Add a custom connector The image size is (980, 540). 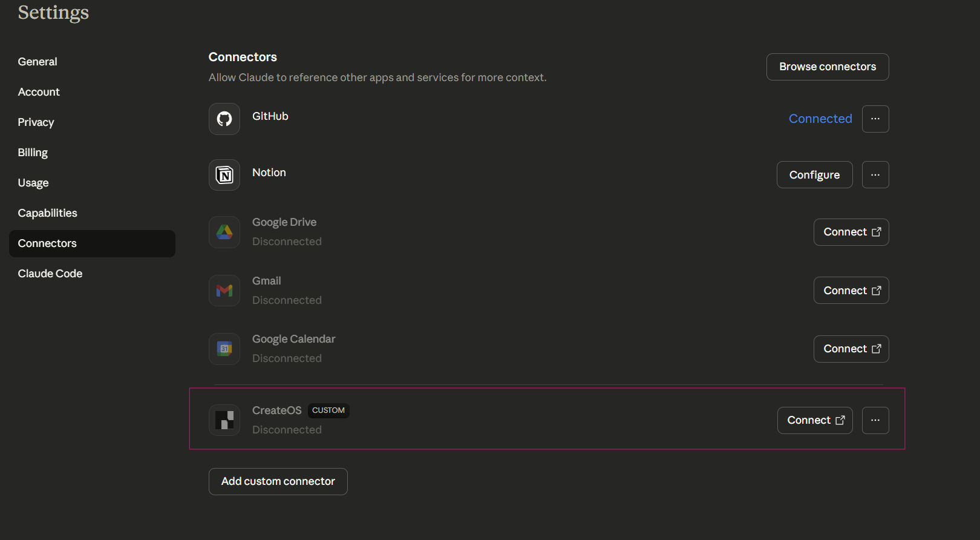[278, 481]
